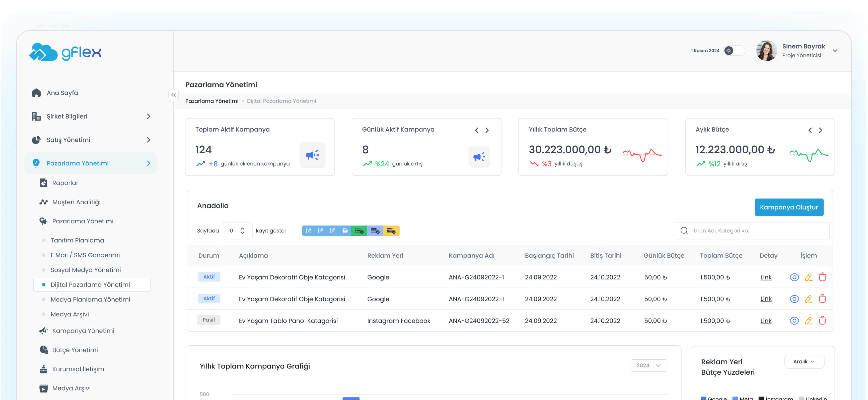Edit the Instagram Facebook campaign row
This screenshot has height=400, width=868.
pyautogui.click(x=808, y=321)
